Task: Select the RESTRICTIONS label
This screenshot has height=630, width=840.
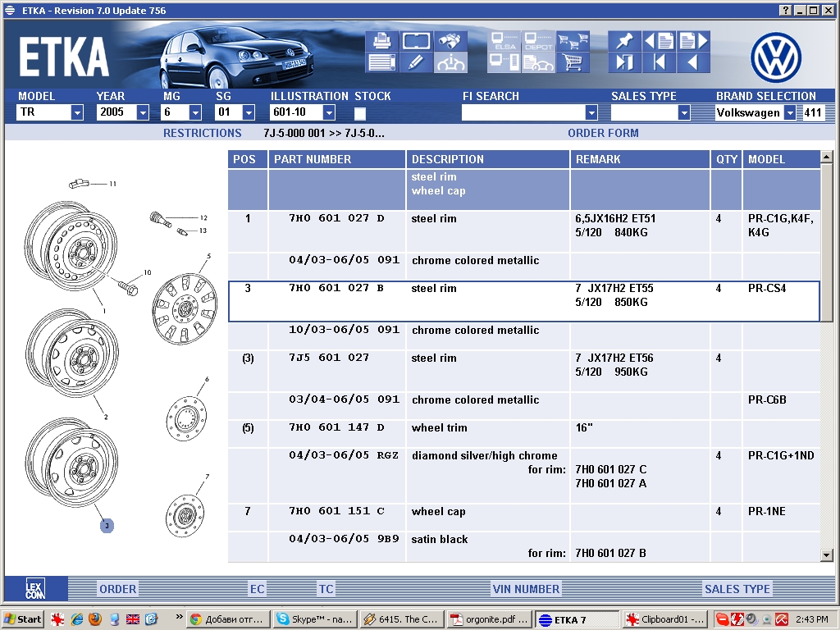Action: (202, 133)
